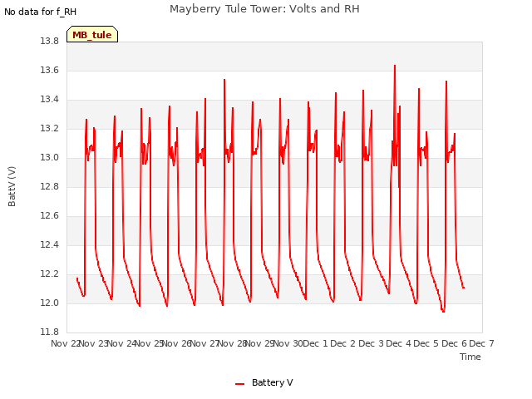The height and width of the screenshot is (399, 532).
Task: Click the Dec 3 date tick
Action: click(371, 343)
